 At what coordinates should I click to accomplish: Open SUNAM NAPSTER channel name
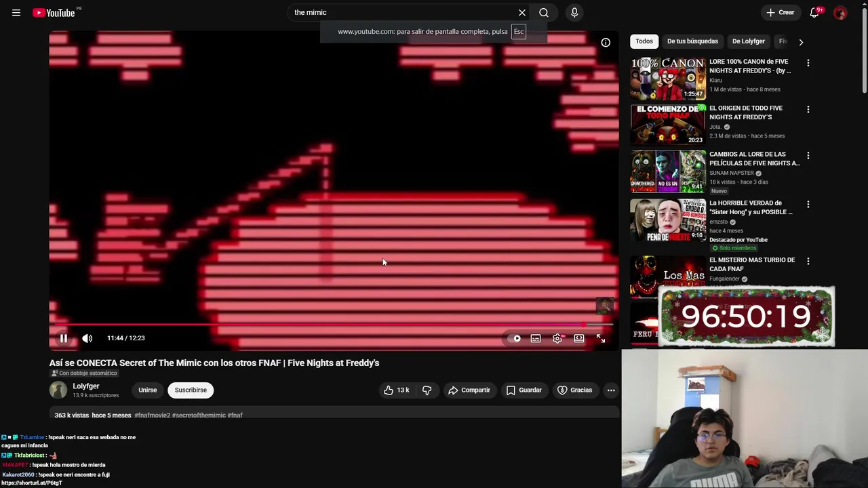(732, 174)
